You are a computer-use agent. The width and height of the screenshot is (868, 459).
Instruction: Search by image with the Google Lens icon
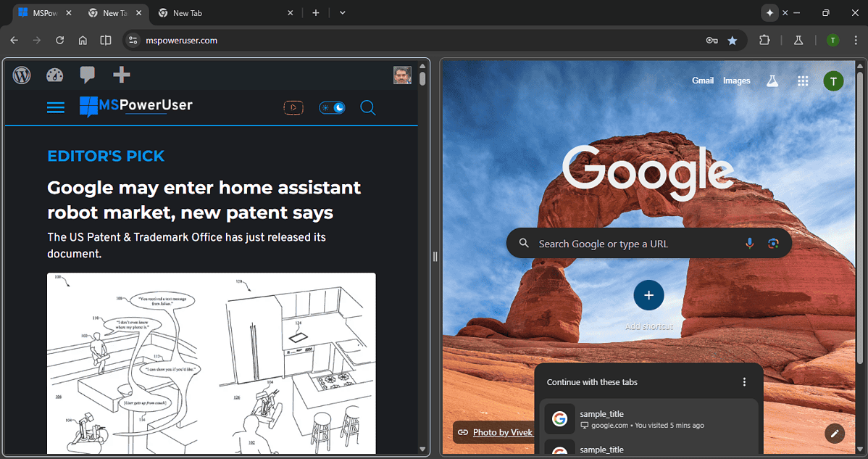[x=773, y=243]
